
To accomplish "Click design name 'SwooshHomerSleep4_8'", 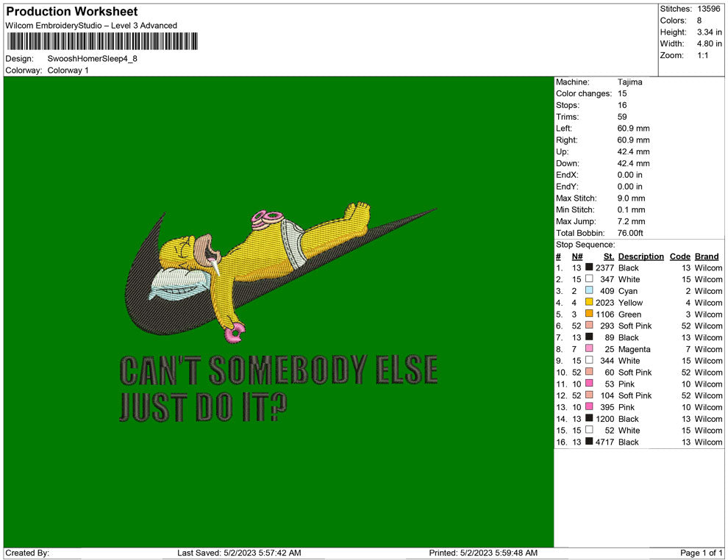I will tap(93, 59).
